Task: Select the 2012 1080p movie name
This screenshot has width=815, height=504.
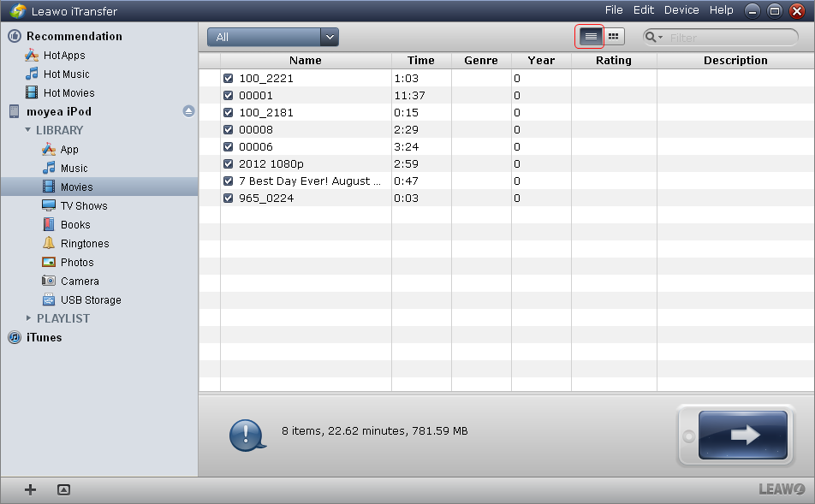Action: (x=271, y=164)
